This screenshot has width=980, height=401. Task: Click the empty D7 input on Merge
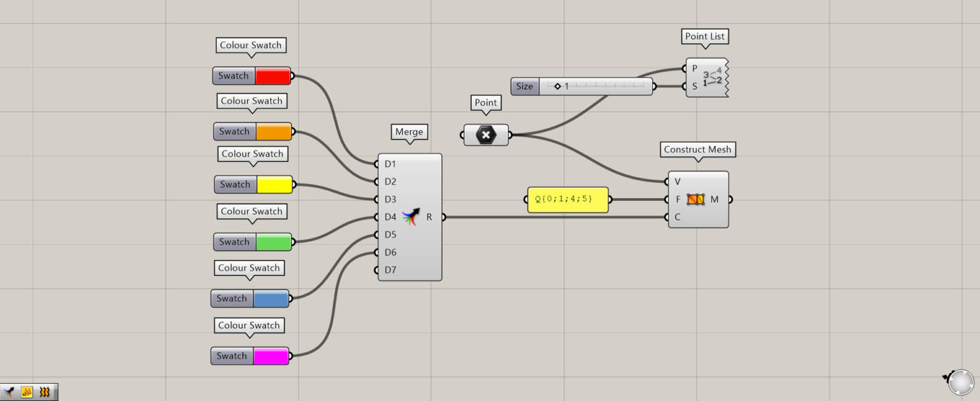(378, 270)
